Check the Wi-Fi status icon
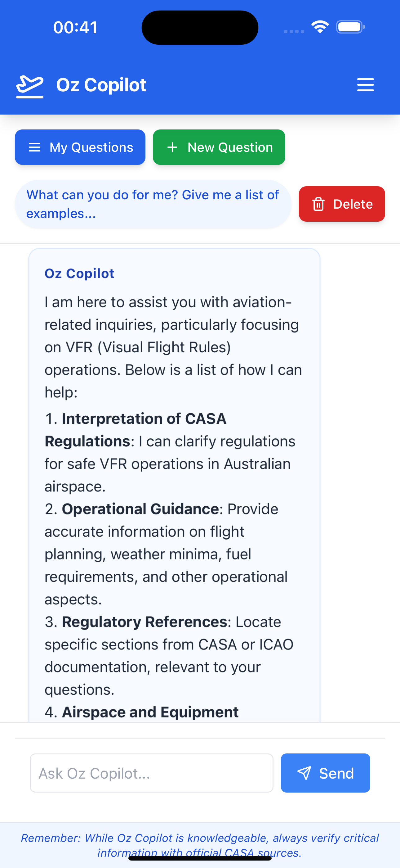This screenshot has width=400, height=868. tap(320, 27)
